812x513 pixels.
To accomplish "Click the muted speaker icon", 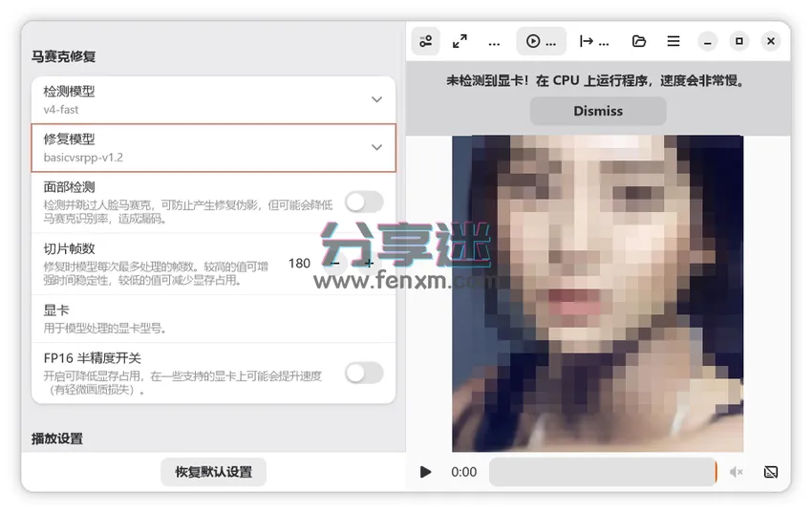I will 736,472.
